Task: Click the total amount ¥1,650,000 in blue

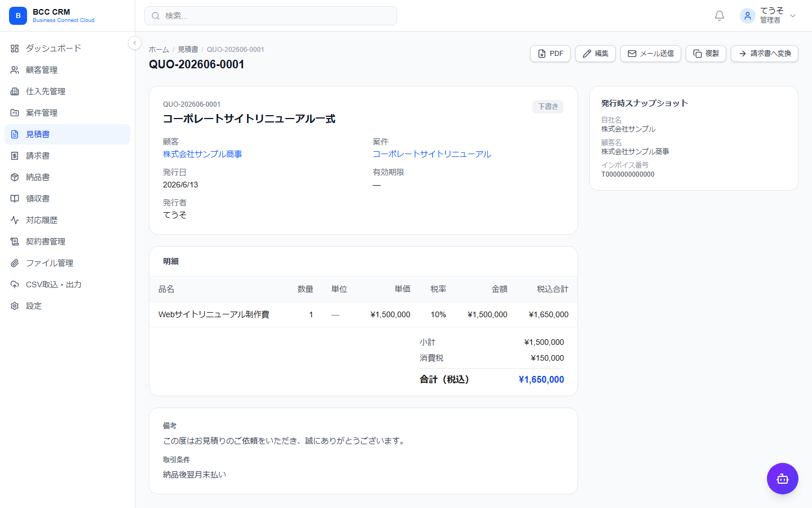Action: point(541,380)
